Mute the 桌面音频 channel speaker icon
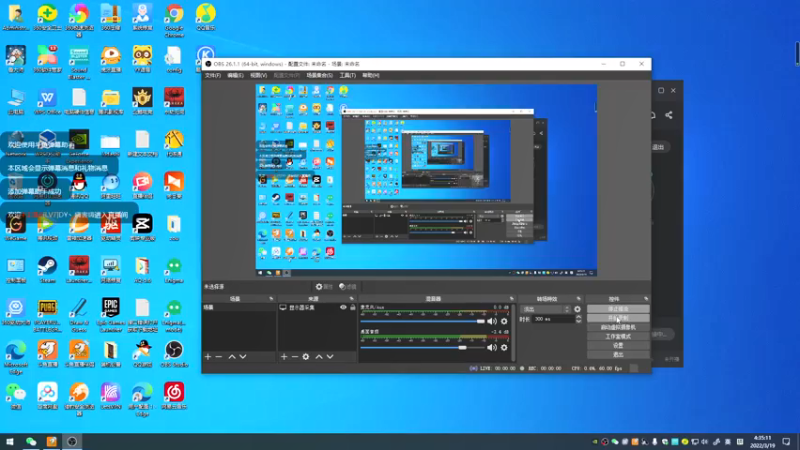Image resolution: width=800 pixels, height=450 pixels. click(x=491, y=347)
